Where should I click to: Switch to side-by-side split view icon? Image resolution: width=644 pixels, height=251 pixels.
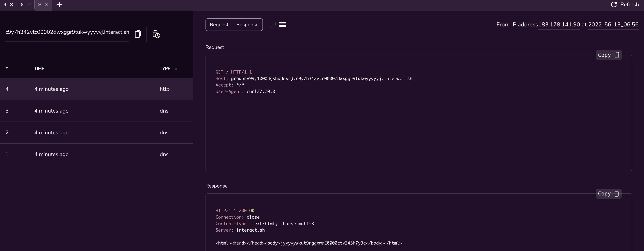click(273, 24)
